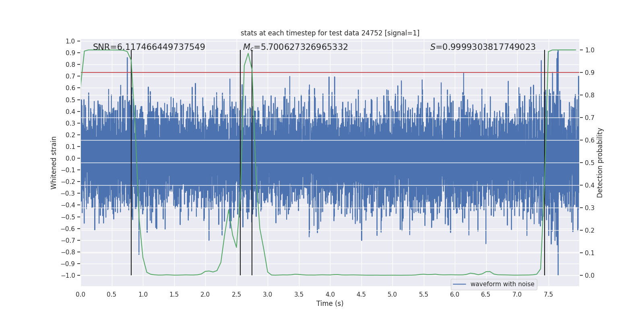Select the black vertical line near 0.8 seconds
This screenshot has height=322, width=644.
pos(131,163)
